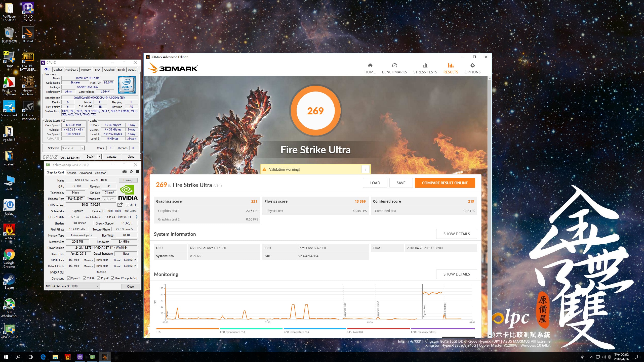The image size is (644, 362).
Task: Share the BIOS version via export icon
Action: point(120,205)
